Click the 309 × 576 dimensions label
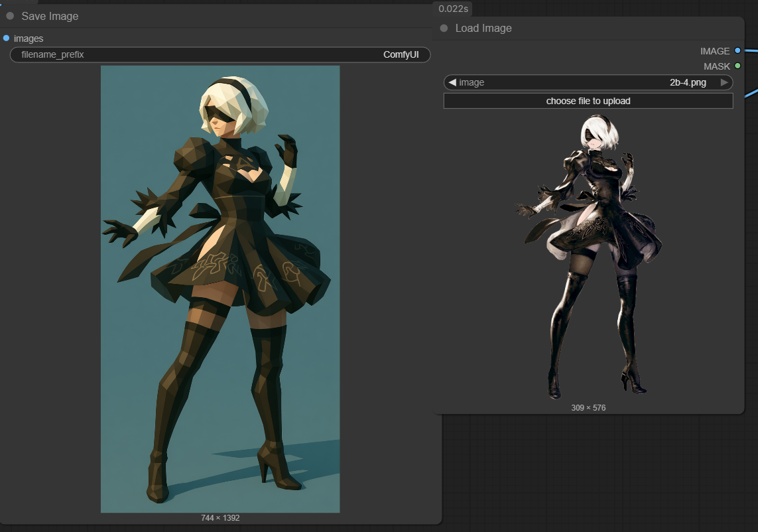This screenshot has width=758, height=532. (x=588, y=407)
